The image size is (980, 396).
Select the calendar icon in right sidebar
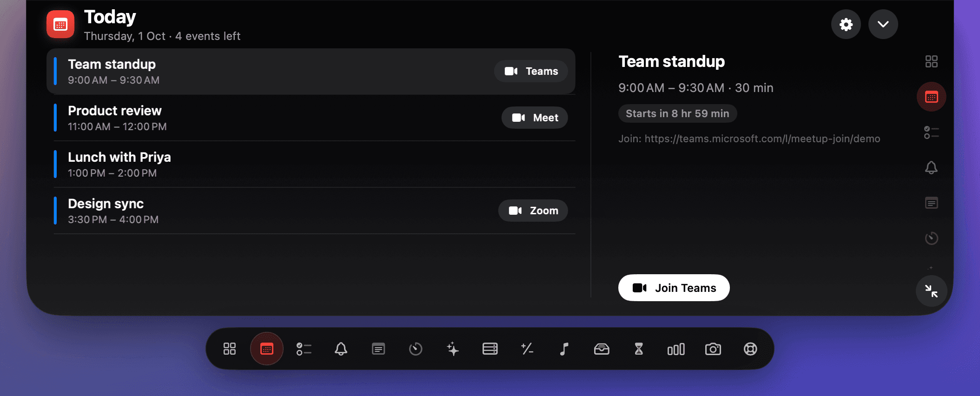click(931, 97)
